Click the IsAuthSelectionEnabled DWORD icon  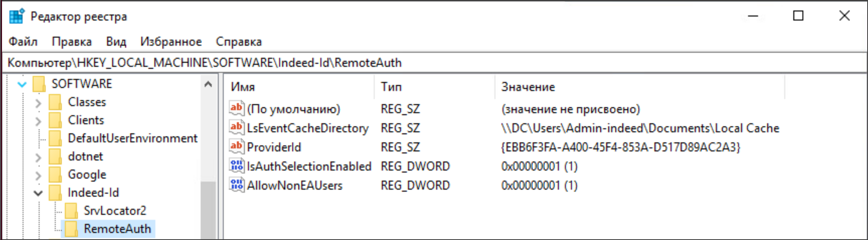coord(237,166)
